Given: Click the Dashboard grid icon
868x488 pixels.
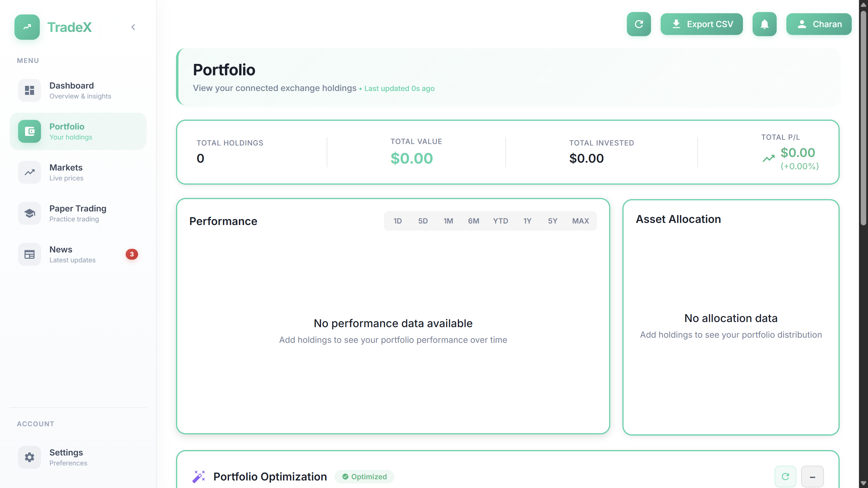Looking at the screenshot, I should pyautogui.click(x=30, y=90).
